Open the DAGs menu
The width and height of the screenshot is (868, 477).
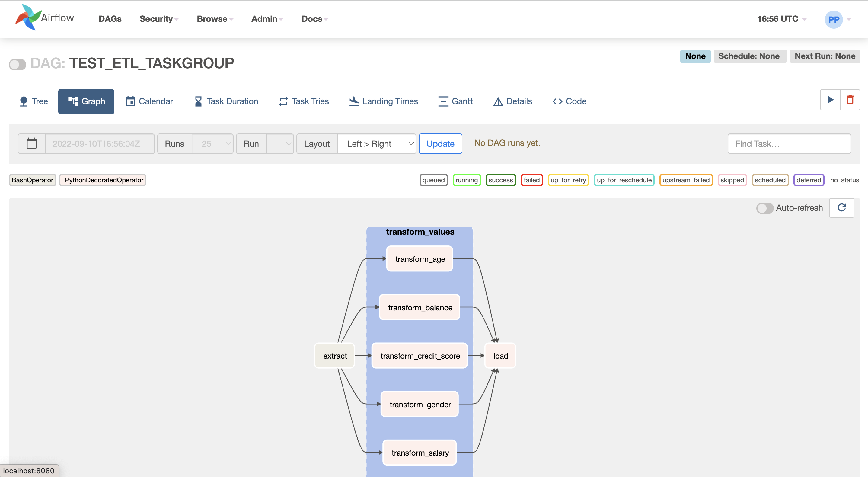click(x=110, y=19)
